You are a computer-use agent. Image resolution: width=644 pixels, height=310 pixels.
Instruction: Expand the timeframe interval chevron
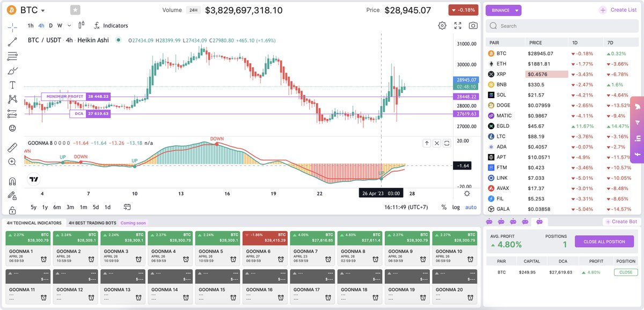click(x=68, y=26)
